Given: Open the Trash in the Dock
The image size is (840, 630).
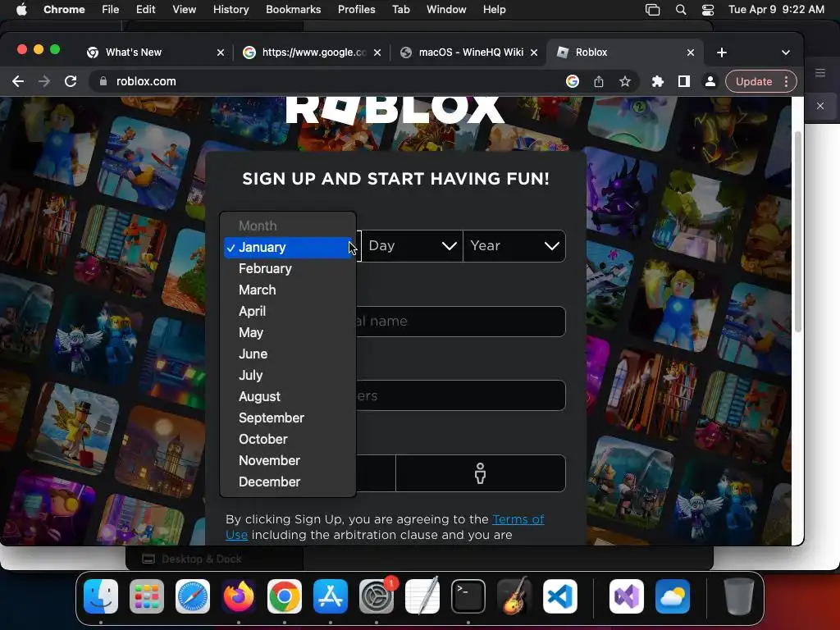Looking at the screenshot, I should tap(739, 597).
